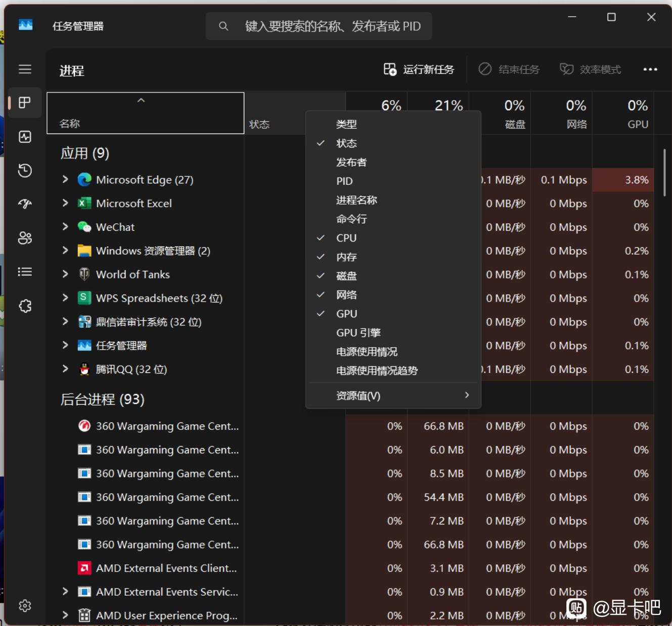The image size is (672, 626).
Task: Click the WPS Spreadsheets icon
Action: (84, 298)
